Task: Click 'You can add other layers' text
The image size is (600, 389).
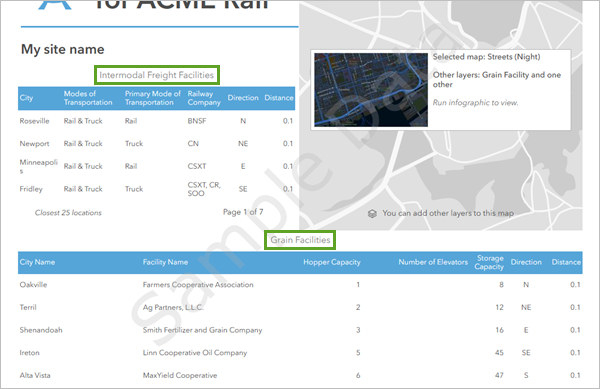Action: [x=448, y=213]
